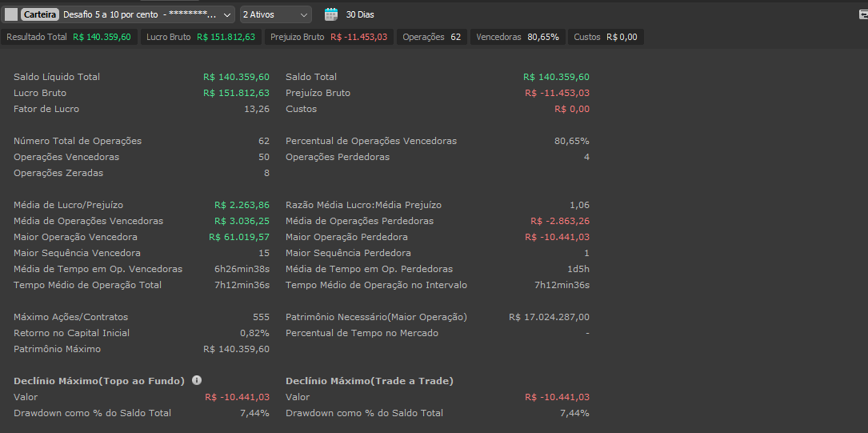Click the Maior Sequência Perdedora value 1
The image size is (868, 433).
tap(587, 254)
